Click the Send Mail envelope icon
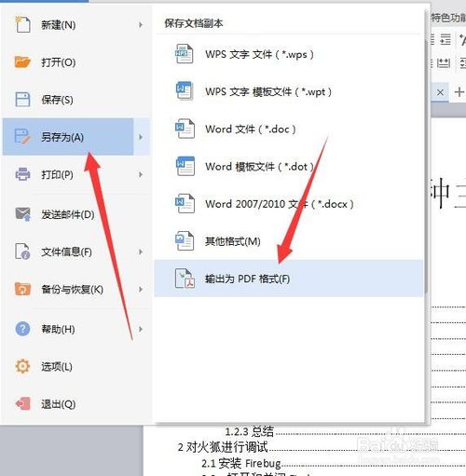The width and height of the screenshot is (466, 476). click(x=22, y=214)
